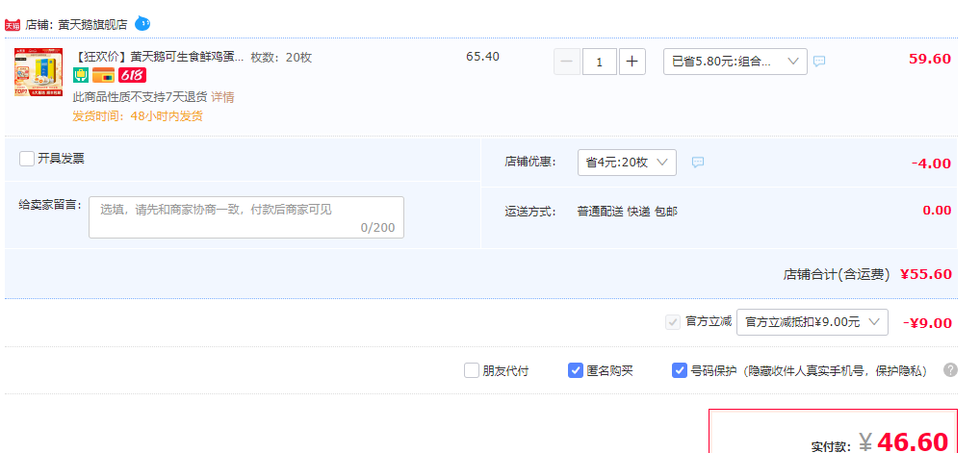980x453 pixels.
Task: Toggle the 号码保护 checkbox
Action: pyautogui.click(x=680, y=370)
